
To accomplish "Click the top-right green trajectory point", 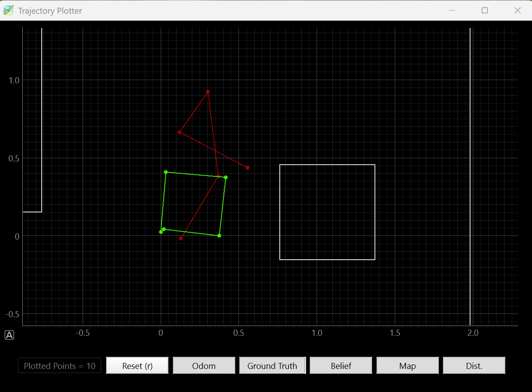I will 226,177.
